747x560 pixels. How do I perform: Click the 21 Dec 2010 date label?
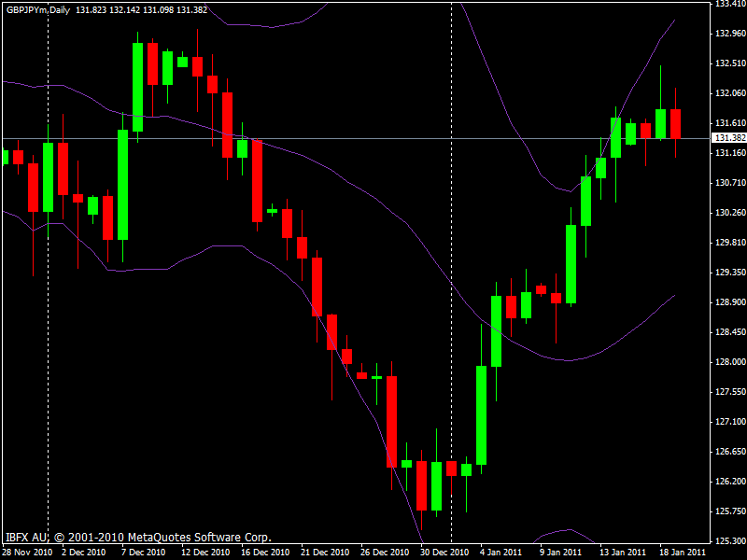(325, 553)
